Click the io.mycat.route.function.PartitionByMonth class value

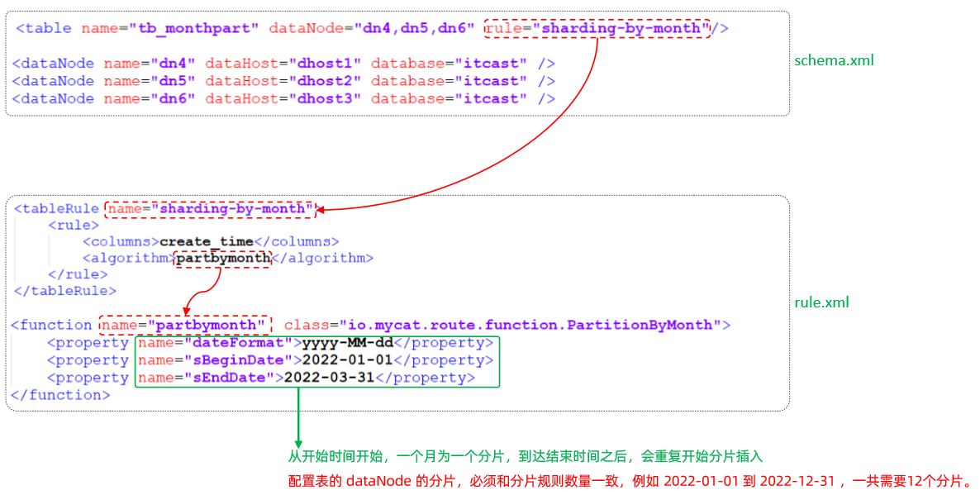[530, 325]
